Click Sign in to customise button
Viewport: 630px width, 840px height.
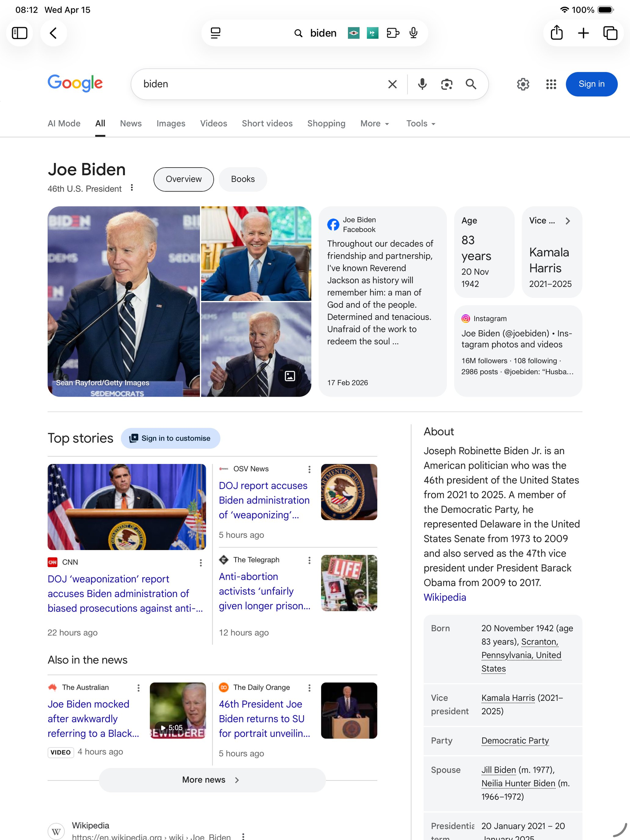(x=170, y=438)
